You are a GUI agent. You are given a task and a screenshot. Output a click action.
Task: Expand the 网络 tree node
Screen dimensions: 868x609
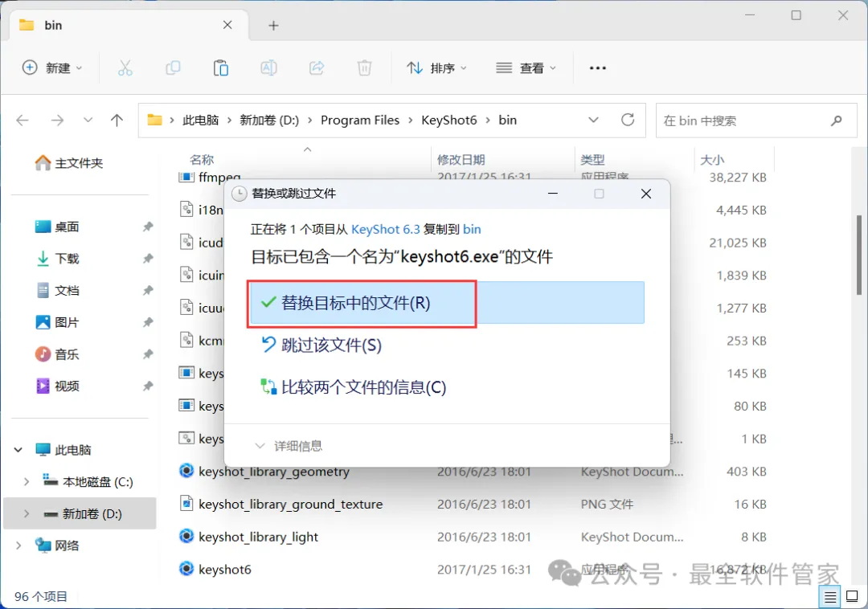tap(18, 546)
